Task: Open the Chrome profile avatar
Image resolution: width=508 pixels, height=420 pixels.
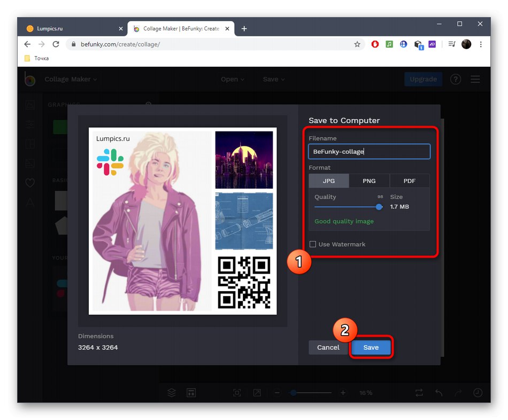Action: pos(466,44)
